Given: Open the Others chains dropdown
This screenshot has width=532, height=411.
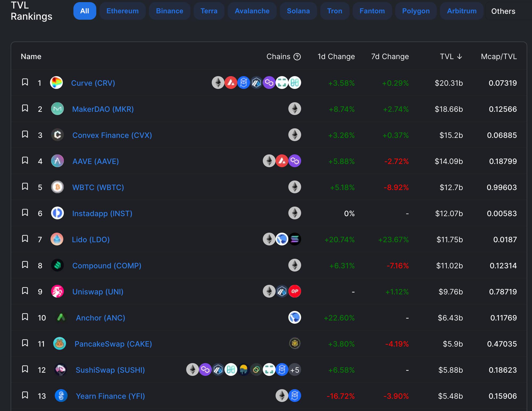Looking at the screenshot, I should tap(503, 11).
